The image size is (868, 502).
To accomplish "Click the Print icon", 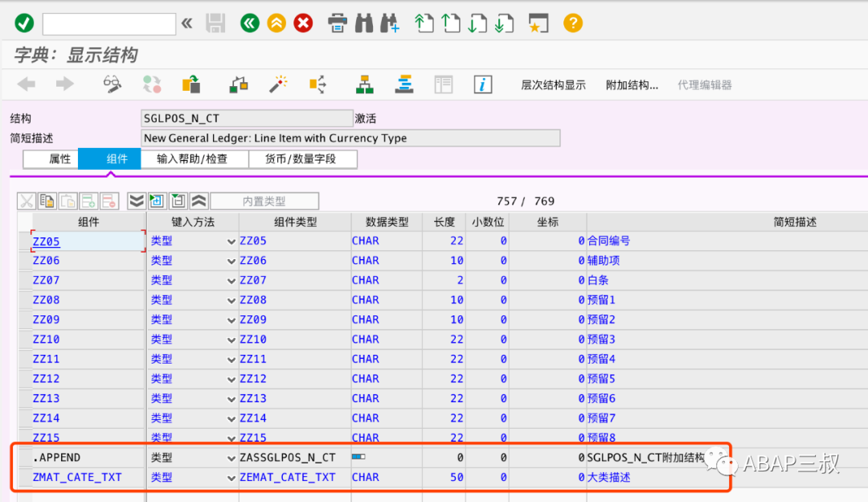I will click(x=337, y=23).
